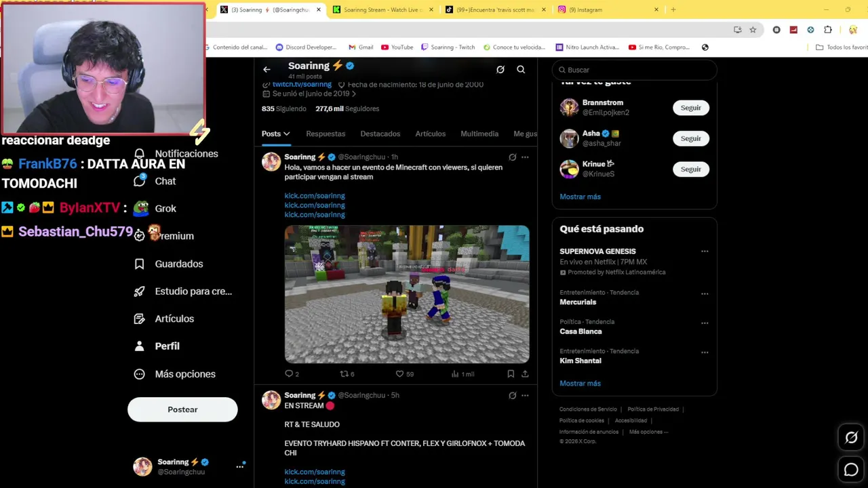Search this profile with the magnifier icon
The height and width of the screenshot is (488, 868).
[x=521, y=69]
